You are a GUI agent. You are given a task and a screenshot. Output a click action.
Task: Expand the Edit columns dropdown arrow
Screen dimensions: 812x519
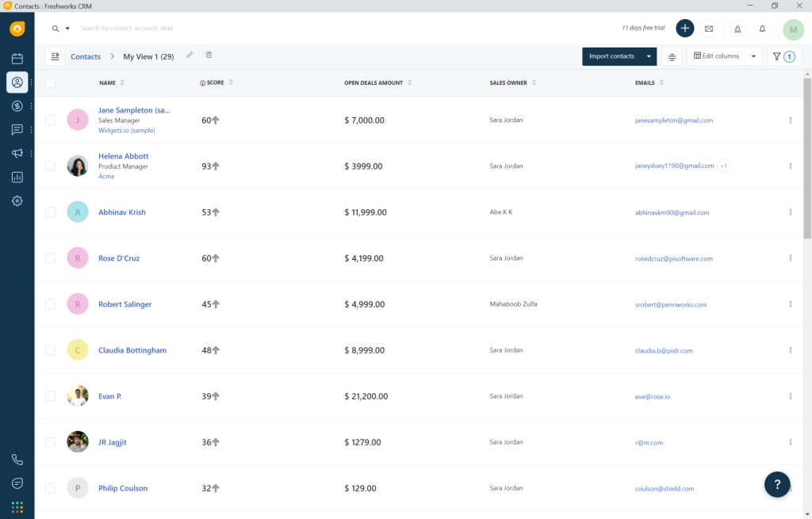coord(753,56)
